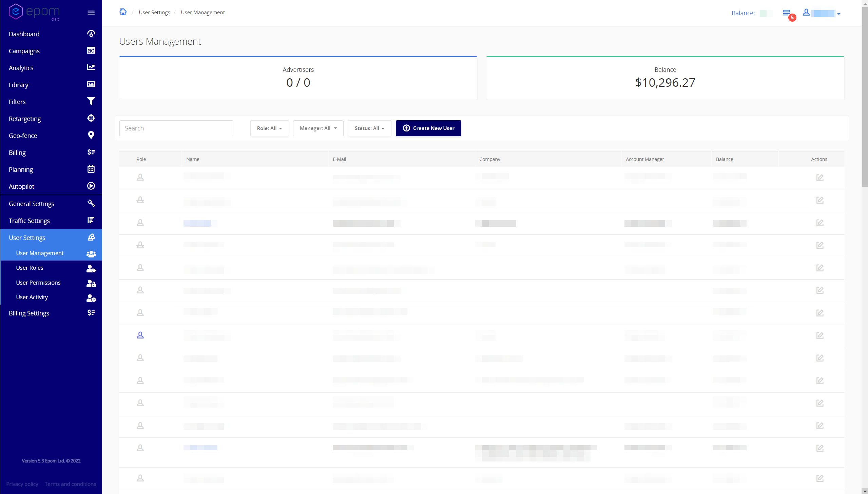
Task: Click the plus icon on Create New User
Action: [406, 128]
